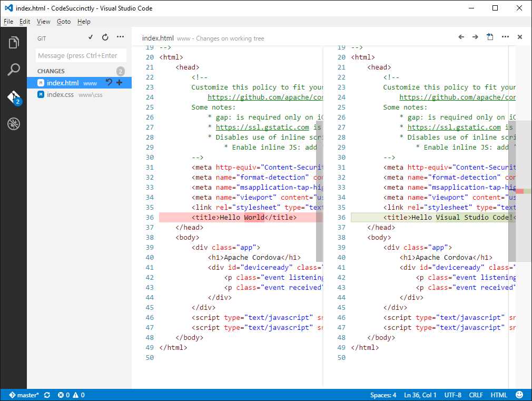
Task: Open the Debug view in the activity bar
Action: [14, 124]
